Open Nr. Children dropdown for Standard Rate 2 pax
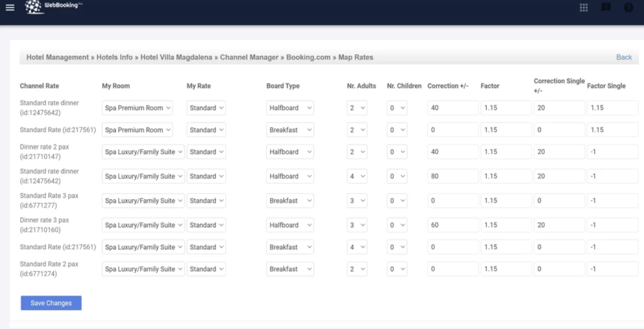The width and height of the screenshot is (644, 329). click(x=397, y=269)
